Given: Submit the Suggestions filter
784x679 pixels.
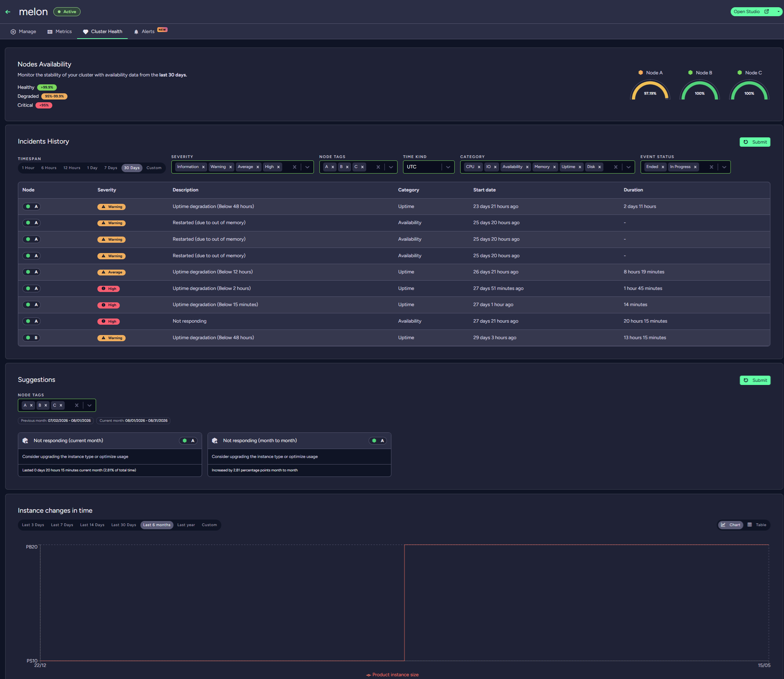Looking at the screenshot, I should point(755,380).
